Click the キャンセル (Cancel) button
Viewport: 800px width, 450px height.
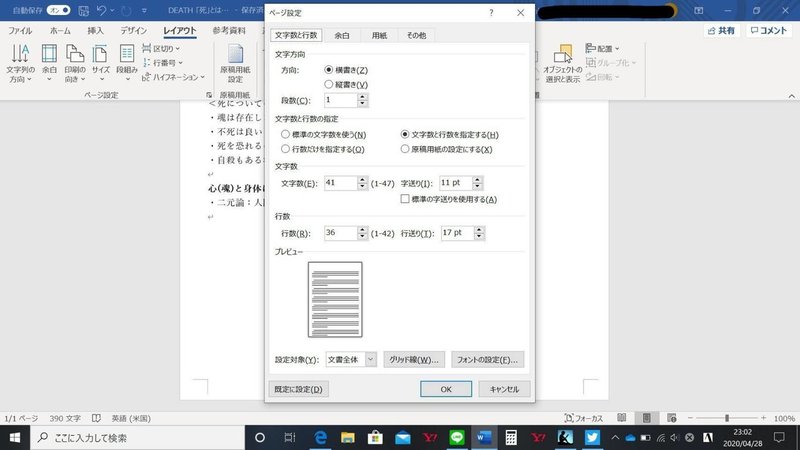point(504,389)
